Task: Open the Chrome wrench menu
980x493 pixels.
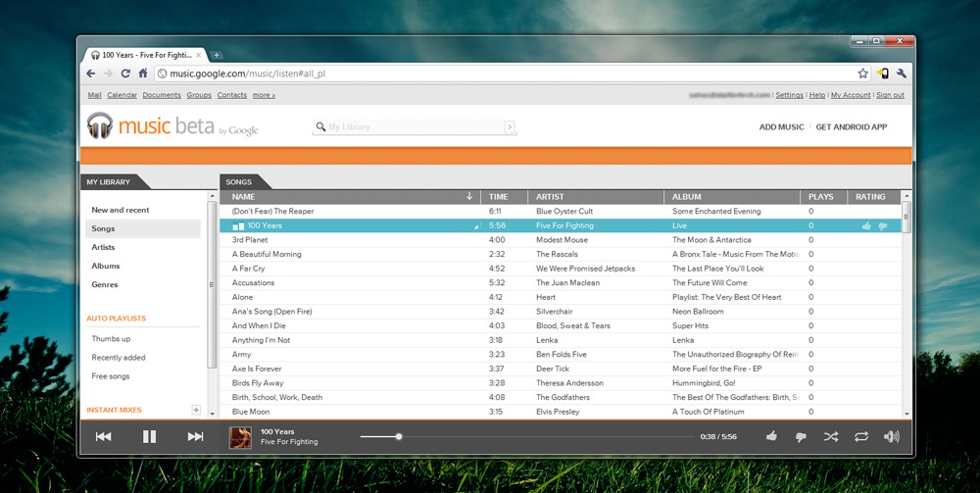Action: point(902,74)
